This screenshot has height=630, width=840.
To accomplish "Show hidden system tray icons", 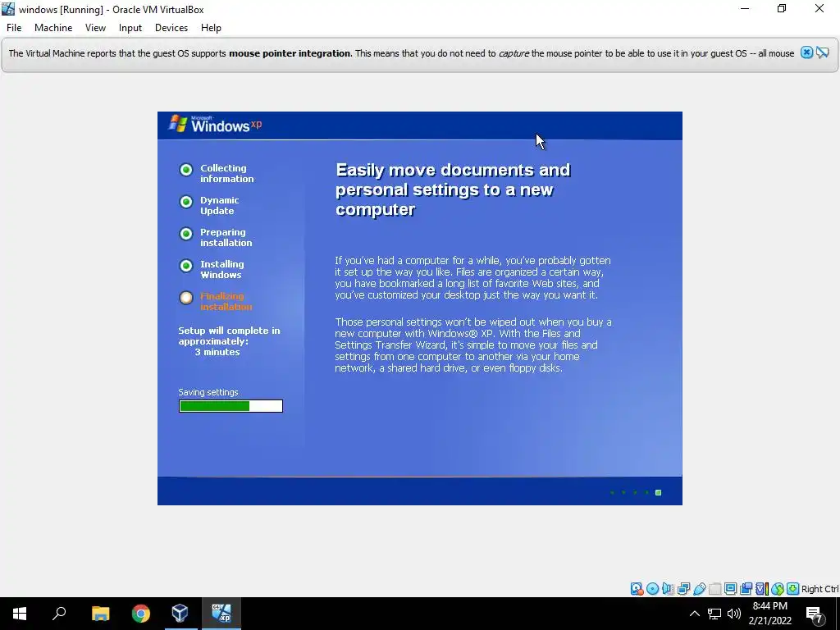I will pos(694,614).
